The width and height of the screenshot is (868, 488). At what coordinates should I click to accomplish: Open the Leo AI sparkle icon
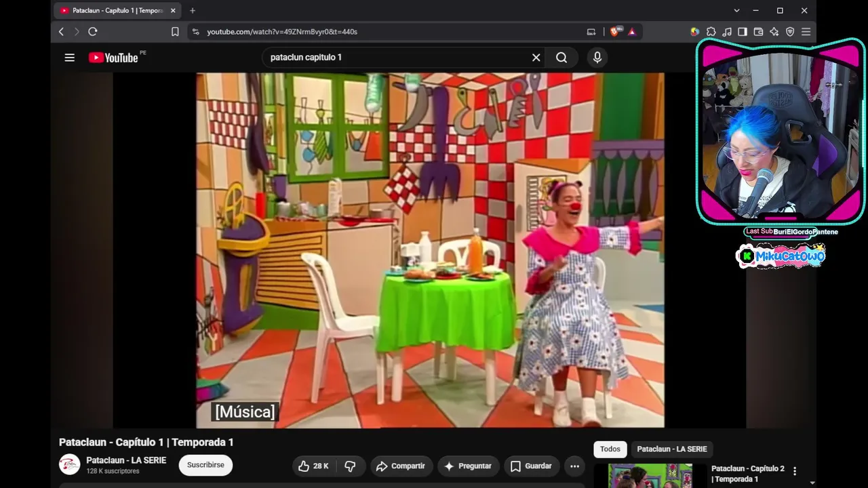click(774, 32)
